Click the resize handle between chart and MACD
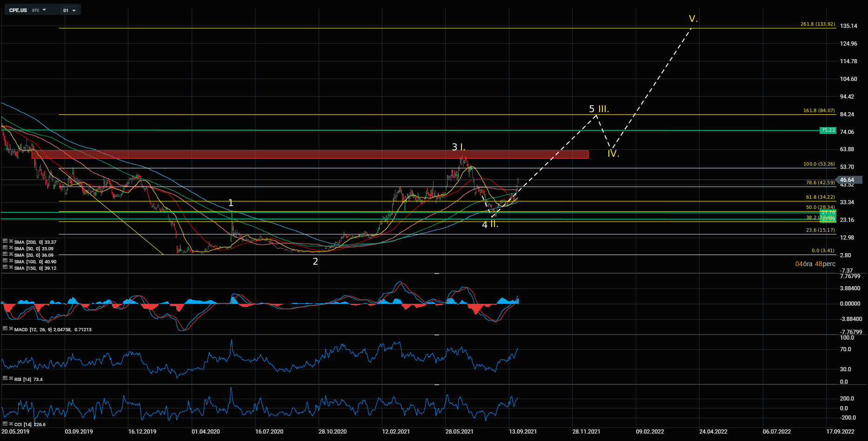The height and width of the screenshot is (441, 868). coord(437,274)
